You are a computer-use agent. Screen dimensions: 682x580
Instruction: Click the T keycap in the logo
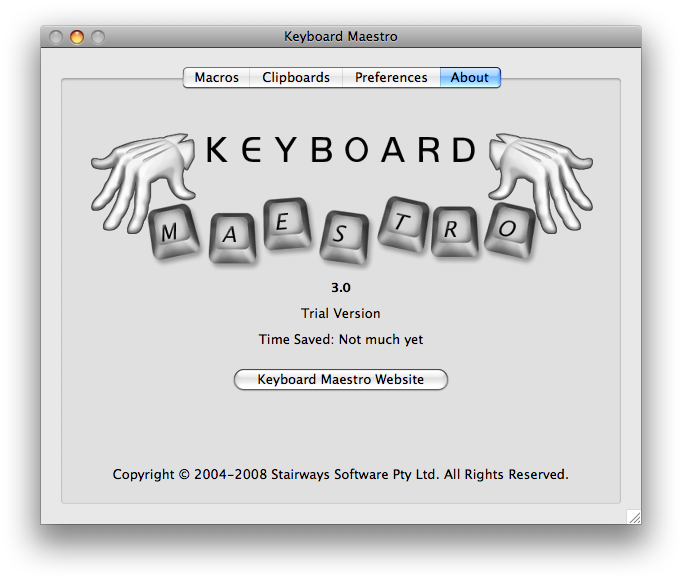[403, 224]
